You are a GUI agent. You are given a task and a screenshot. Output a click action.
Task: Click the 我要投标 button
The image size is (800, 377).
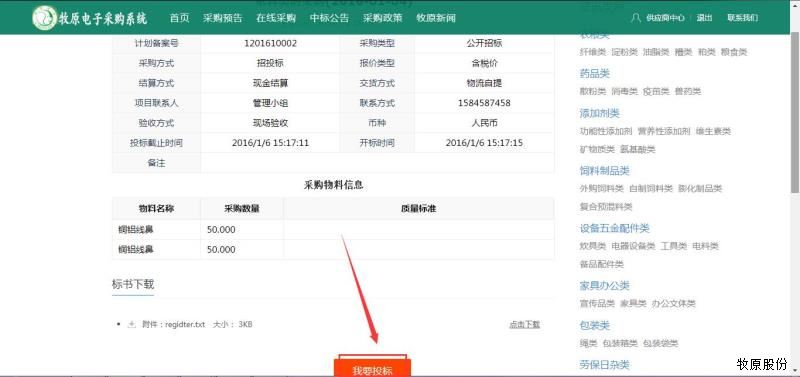[372, 369]
